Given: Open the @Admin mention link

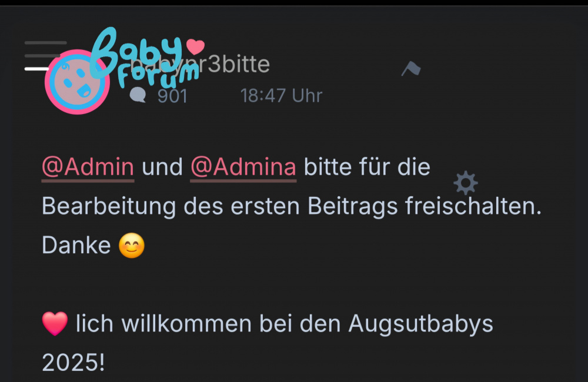Looking at the screenshot, I should tap(88, 167).
